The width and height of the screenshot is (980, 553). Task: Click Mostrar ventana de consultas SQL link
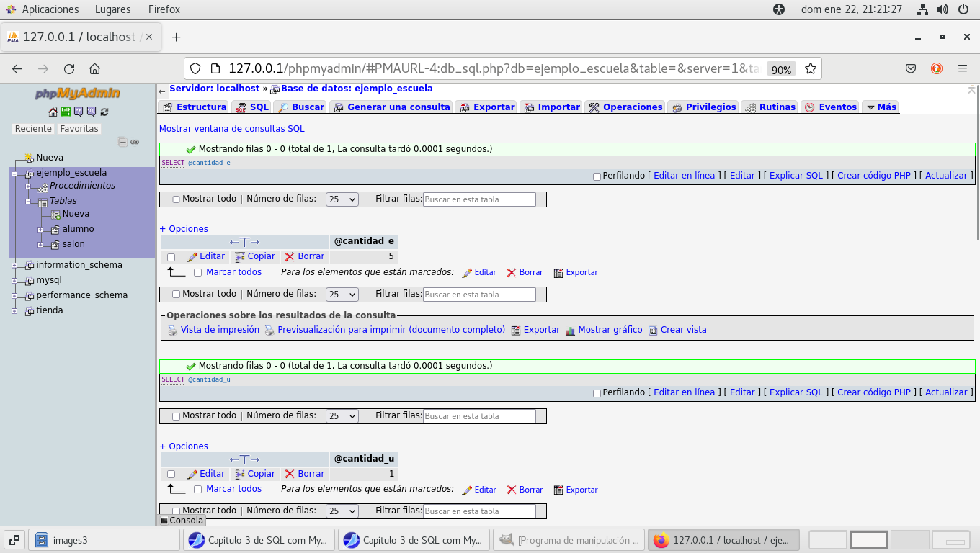231,129
